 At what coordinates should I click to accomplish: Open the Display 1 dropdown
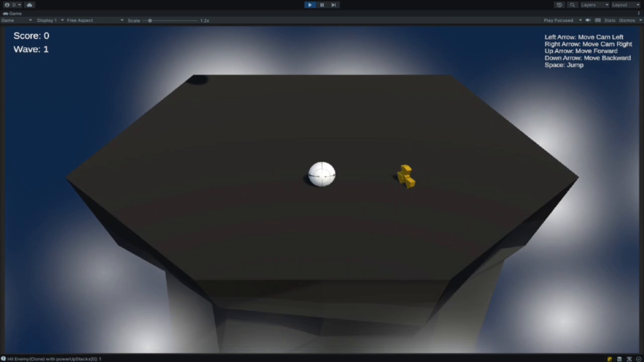50,20
